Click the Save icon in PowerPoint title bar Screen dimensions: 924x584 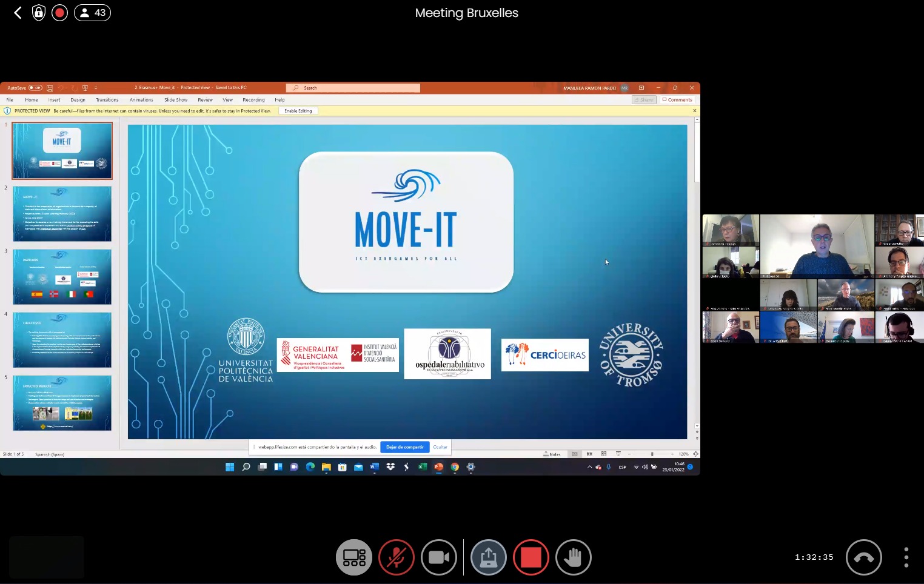click(50, 88)
